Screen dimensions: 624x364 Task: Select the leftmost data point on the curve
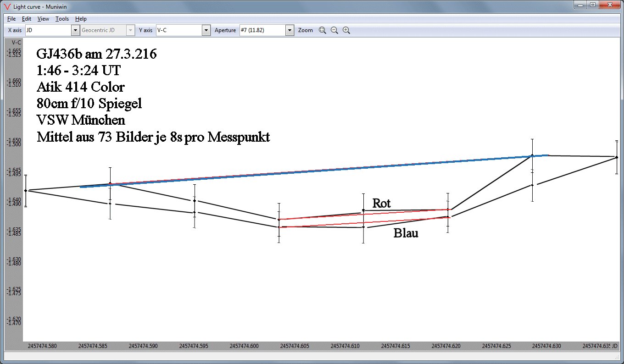(26, 190)
